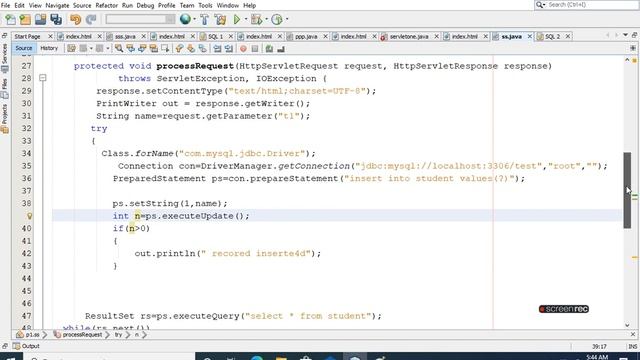Viewport: 640px width, 360px height.
Task: Open the Source menu
Action: pos(82,5)
